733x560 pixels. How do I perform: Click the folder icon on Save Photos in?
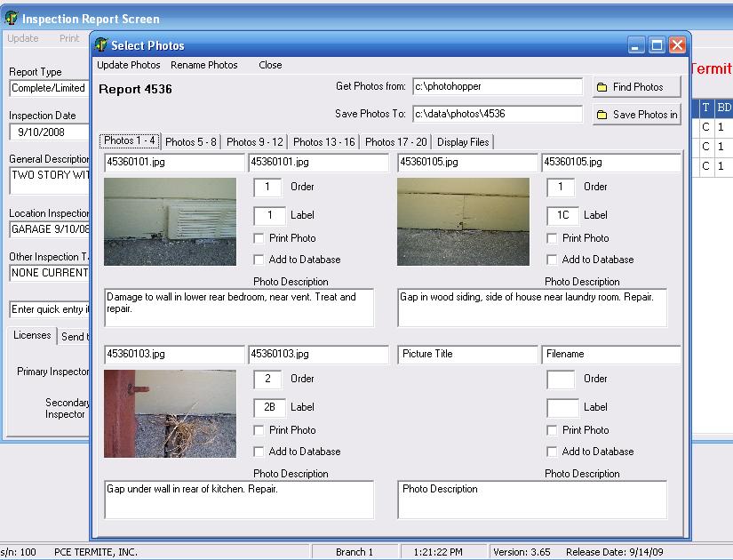(x=602, y=115)
